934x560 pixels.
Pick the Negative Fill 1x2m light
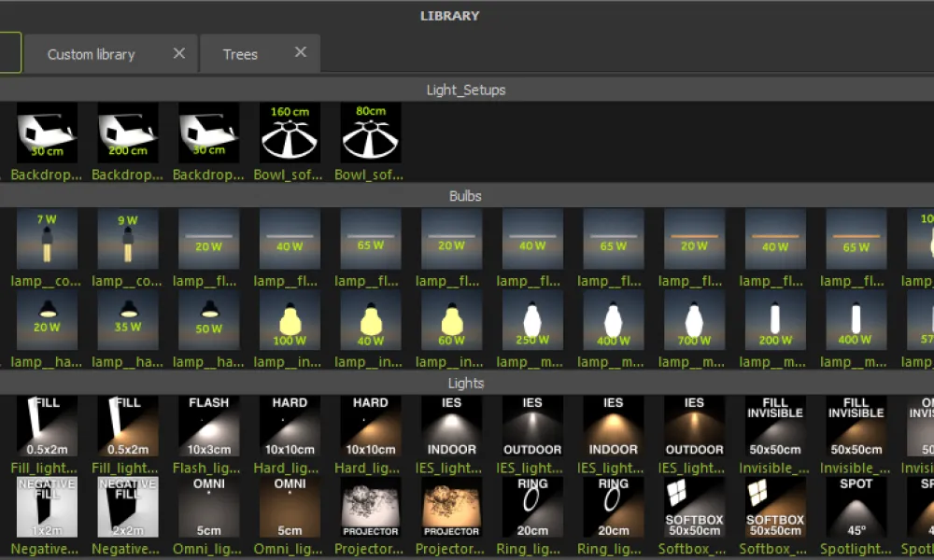click(x=47, y=507)
